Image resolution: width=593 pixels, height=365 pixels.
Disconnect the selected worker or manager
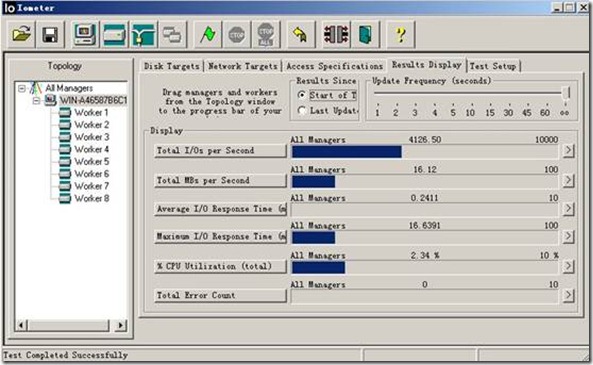(336, 35)
